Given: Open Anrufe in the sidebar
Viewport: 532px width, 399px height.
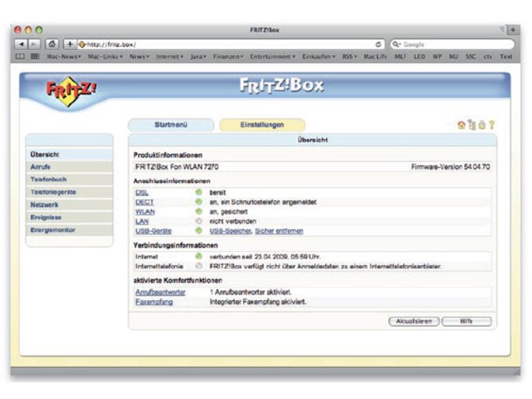Looking at the screenshot, I should [70, 167].
